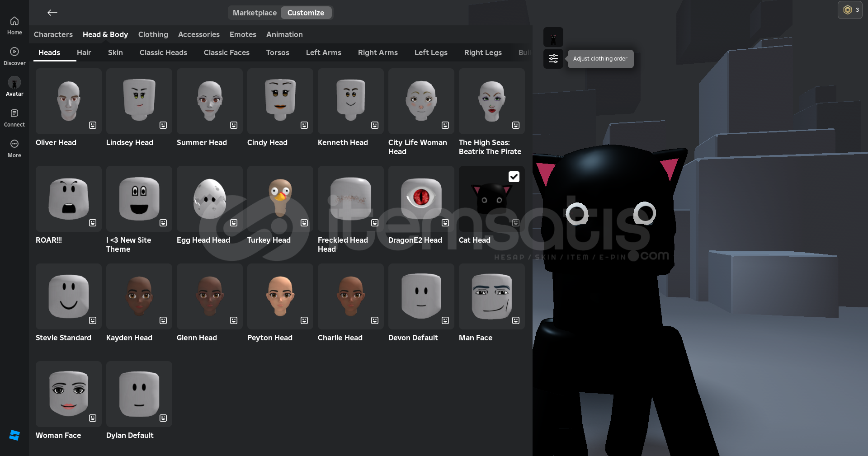Click the 'Egg Head Head' item label
Image resolution: width=868 pixels, height=456 pixels.
pyautogui.click(x=203, y=240)
